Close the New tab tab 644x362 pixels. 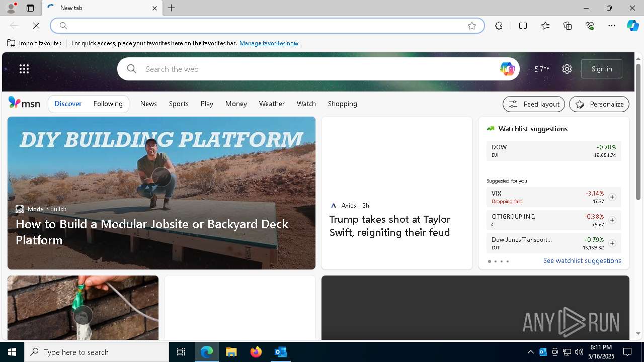(x=154, y=8)
